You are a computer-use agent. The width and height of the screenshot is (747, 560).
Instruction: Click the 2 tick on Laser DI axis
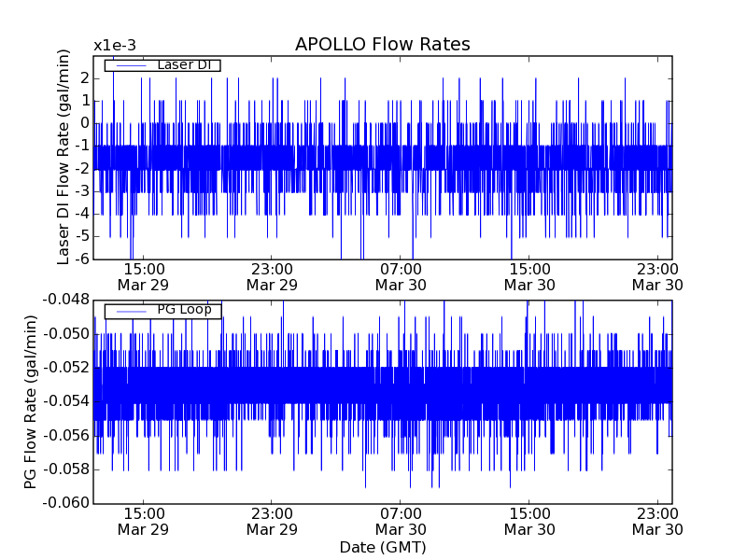[85, 77]
